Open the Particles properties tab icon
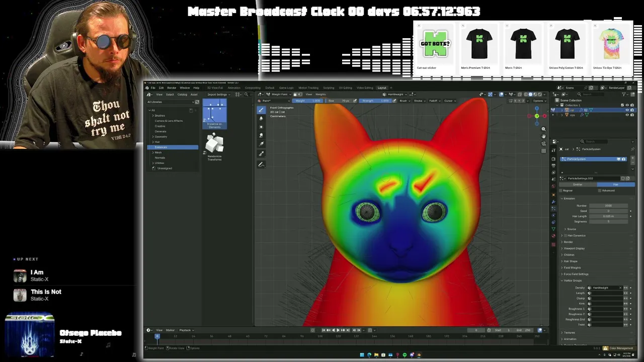Screen dimensions: 644x362 (x=553, y=209)
